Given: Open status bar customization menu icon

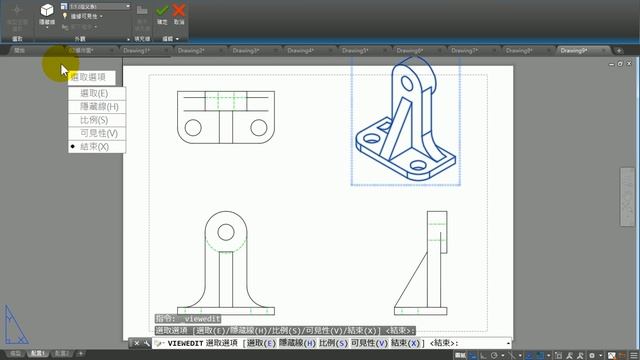Looking at the screenshot, I should pos(634,356).
